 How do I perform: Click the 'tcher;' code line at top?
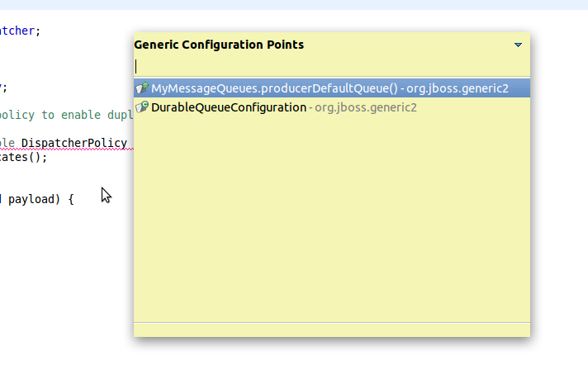[x=20, y=31]
